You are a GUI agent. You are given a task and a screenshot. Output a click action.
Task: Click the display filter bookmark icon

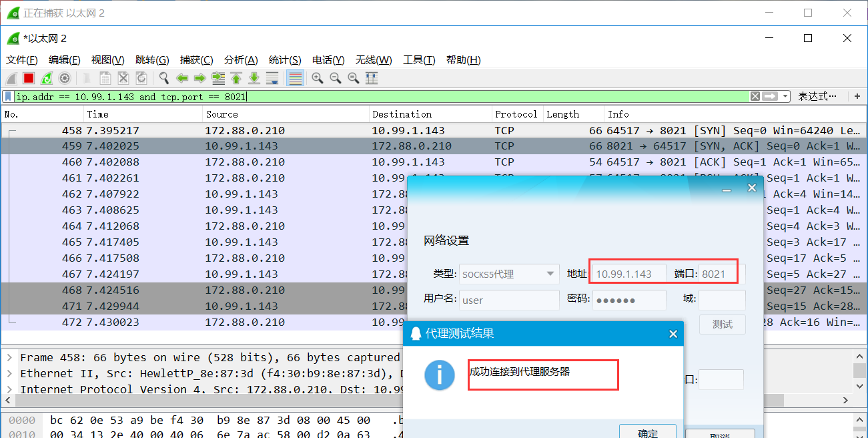point(8,97)
